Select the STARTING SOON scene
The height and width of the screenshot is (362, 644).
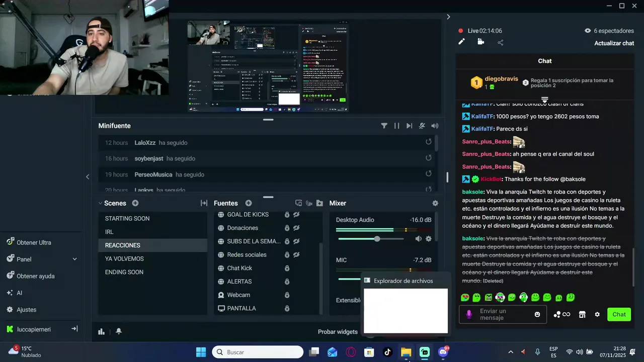[x=152, y=219]
